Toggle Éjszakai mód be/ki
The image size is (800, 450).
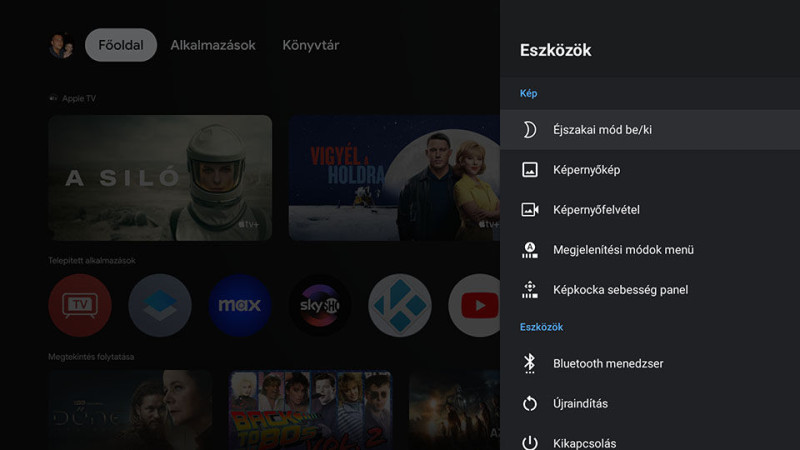(650, 130)
